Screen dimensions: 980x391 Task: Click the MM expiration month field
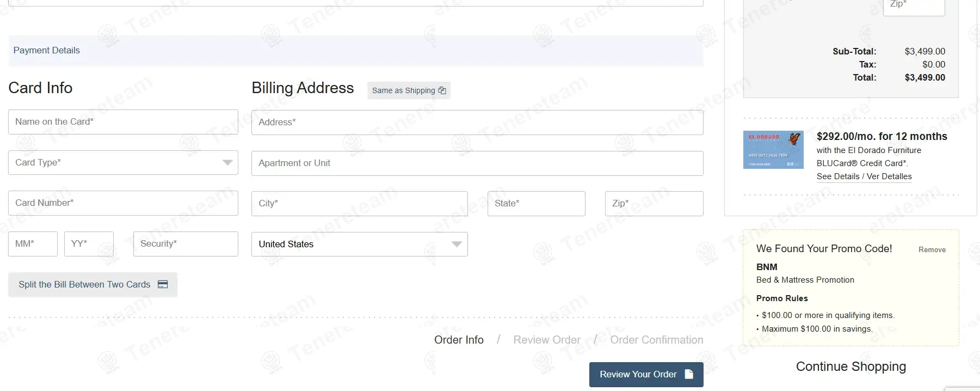(33, 244)
